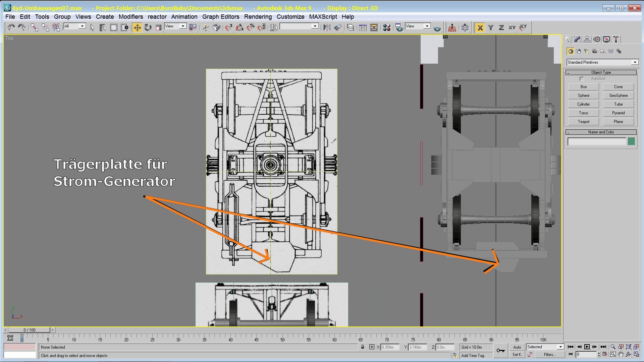This screenshot has height=362, width=644.
Task: Open the Rendering menu
Action: click(x=258, y=17)
